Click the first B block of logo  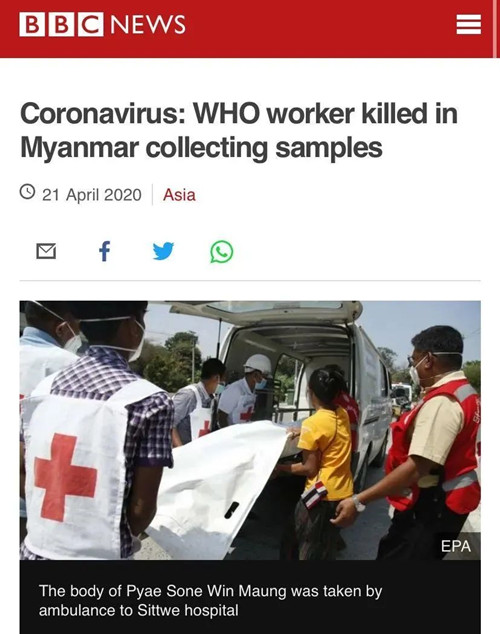[x=32, y=24]
